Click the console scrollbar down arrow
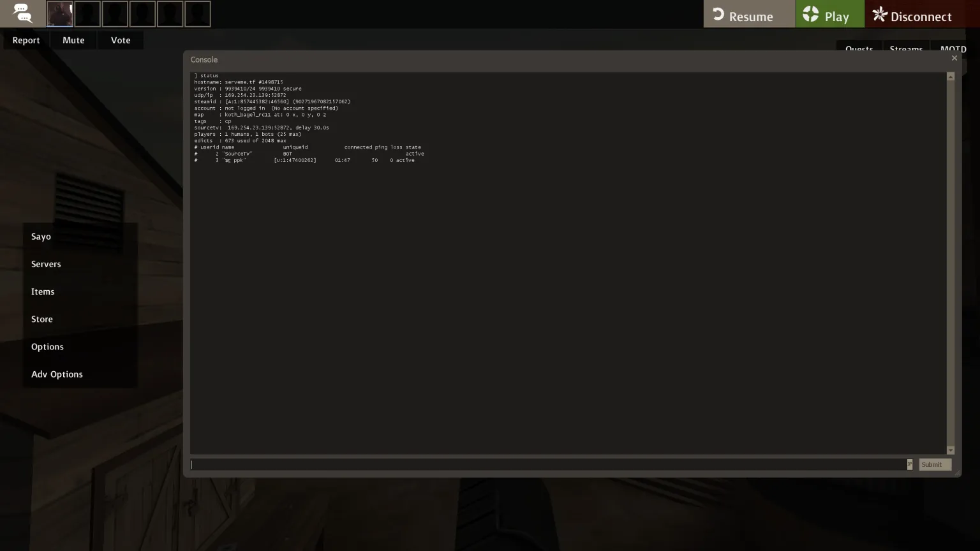This screenshot has height=551, width=980. click(951, 450)
